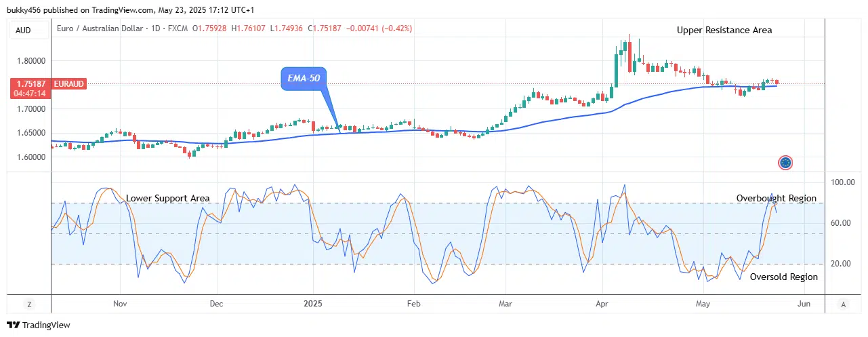Click the 1.75187 current price label
The height and width of the screenshot is (337, 868).
tap(28, 83)
